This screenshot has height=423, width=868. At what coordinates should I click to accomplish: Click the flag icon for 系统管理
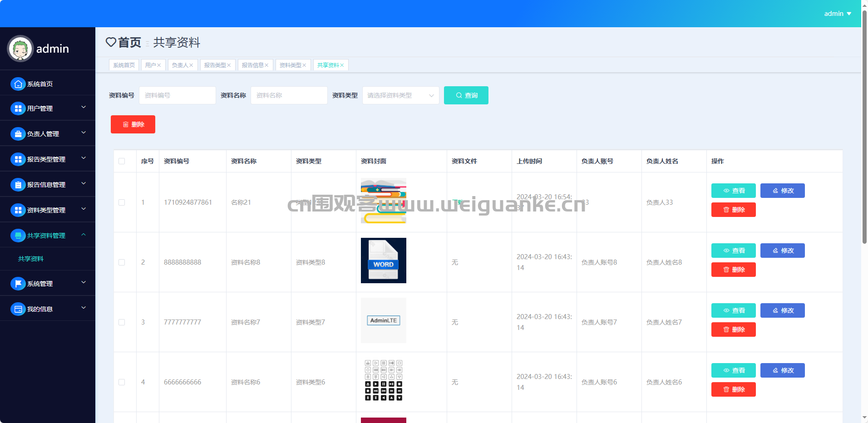click(18, 284)
